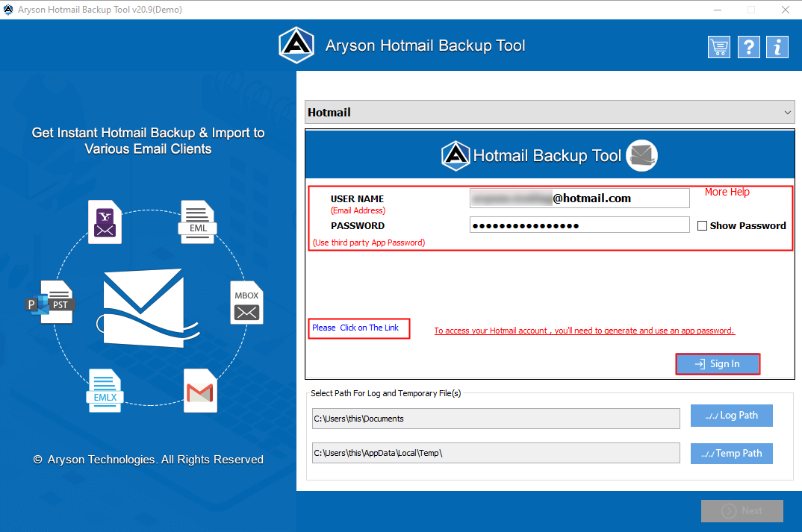The width and height of the screenshot is (802, 532).
Task: Click the Yahoo mail file icon
Action: (105, 222)
